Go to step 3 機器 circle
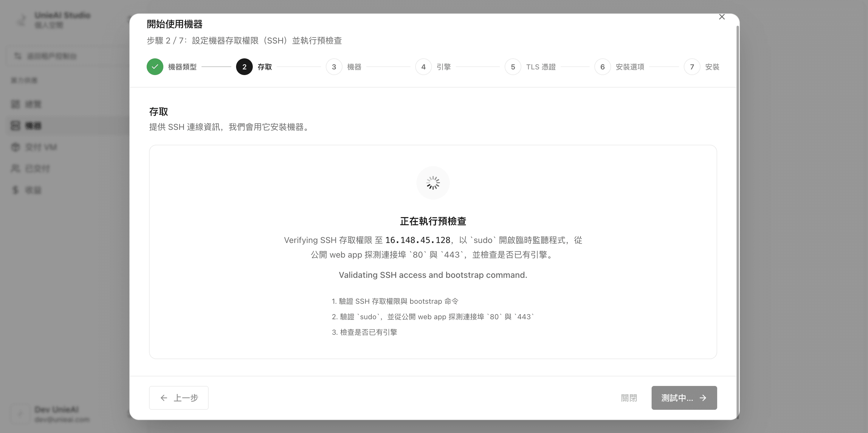This screenshot has height=433, width=868. pos(334,67)
